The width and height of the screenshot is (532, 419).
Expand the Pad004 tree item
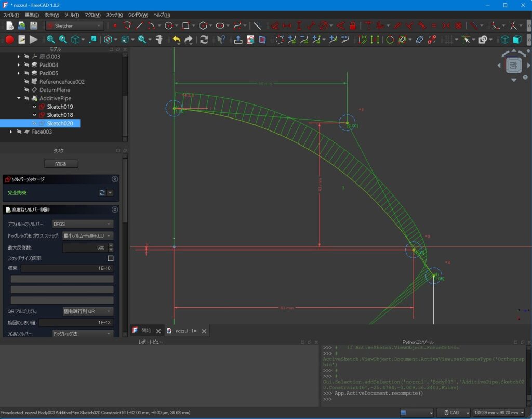(x=19, y=65)
